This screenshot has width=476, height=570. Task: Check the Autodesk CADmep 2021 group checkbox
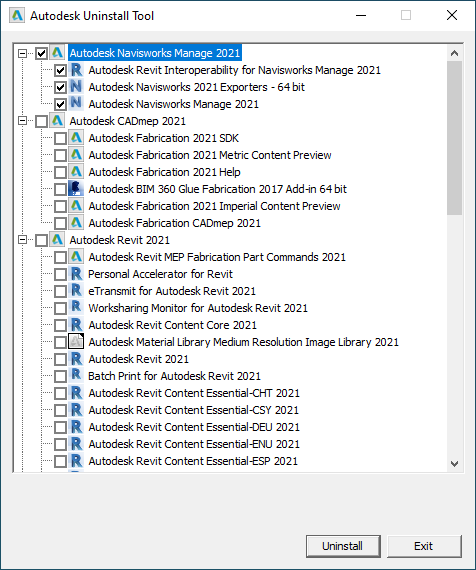(x=41, y=121)
